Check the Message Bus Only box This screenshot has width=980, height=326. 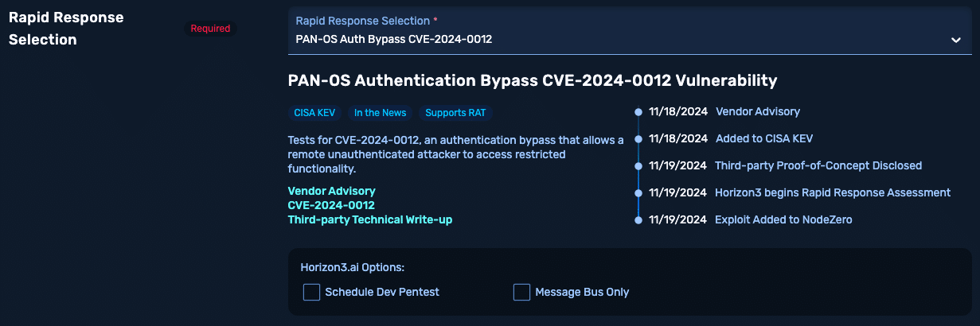click(x=521, y=292)
